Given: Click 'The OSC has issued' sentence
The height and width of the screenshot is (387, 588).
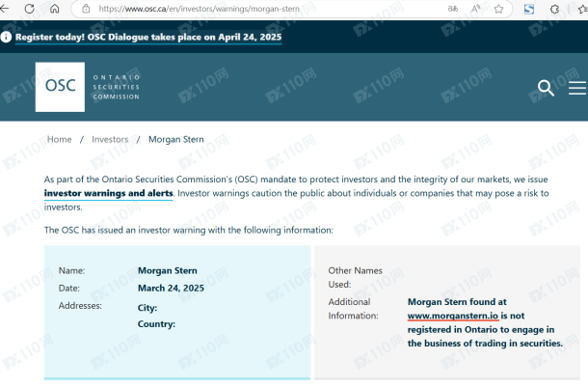Looking at the screenshot, I should (189, 230).
